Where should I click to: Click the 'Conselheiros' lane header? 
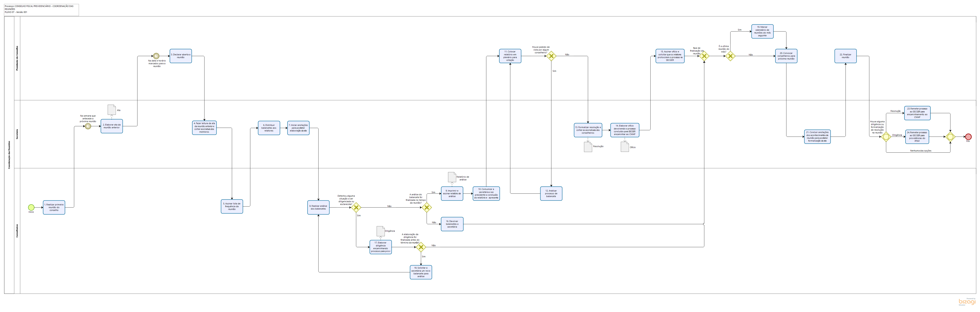(17, 231)
